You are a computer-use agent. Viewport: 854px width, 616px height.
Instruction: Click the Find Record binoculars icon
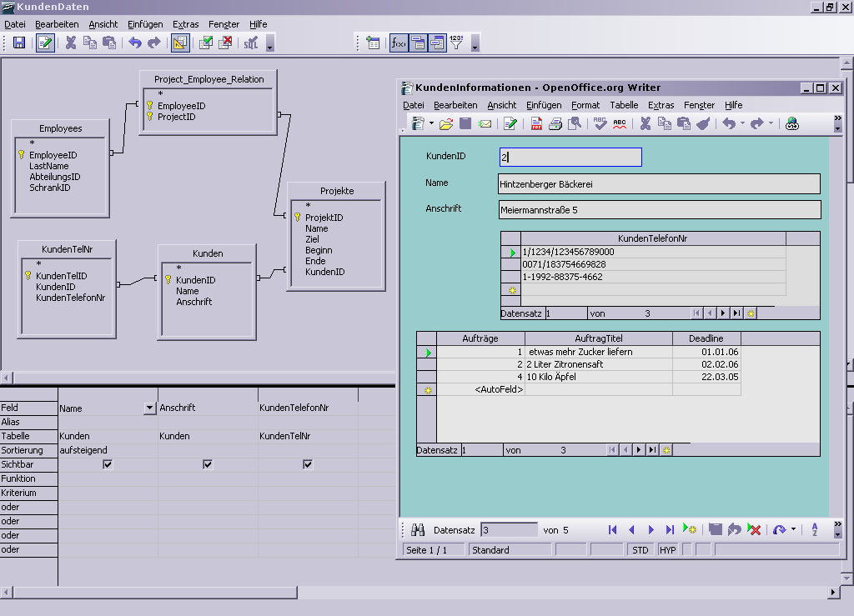(418, 529)
